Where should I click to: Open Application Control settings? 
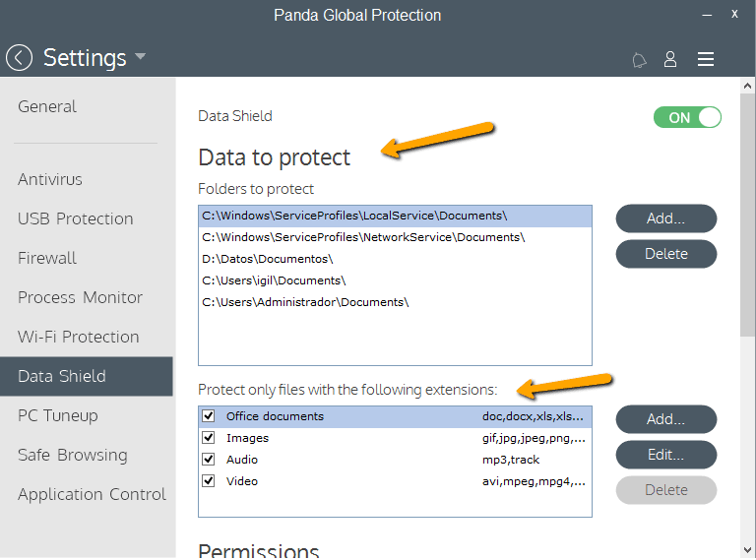[92, 494]
